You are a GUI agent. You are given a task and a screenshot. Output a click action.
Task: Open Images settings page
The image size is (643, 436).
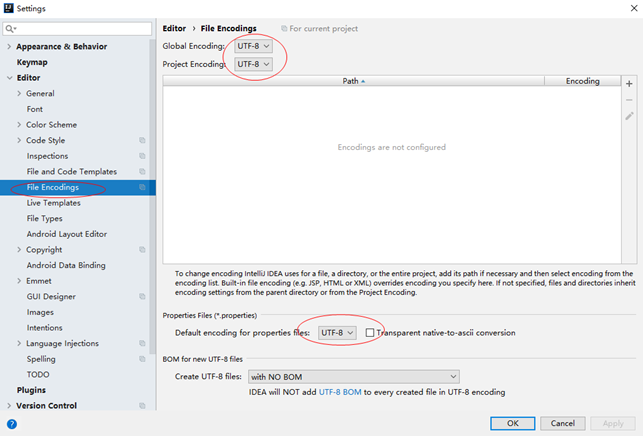click(x=40, y=312)
